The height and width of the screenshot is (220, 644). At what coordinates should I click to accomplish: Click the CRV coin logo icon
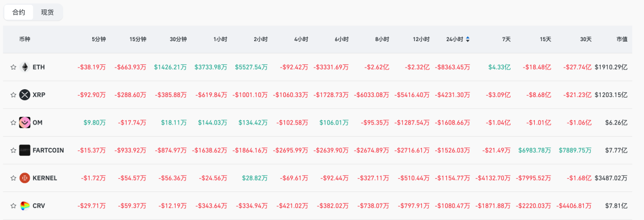tap(25, 206)
